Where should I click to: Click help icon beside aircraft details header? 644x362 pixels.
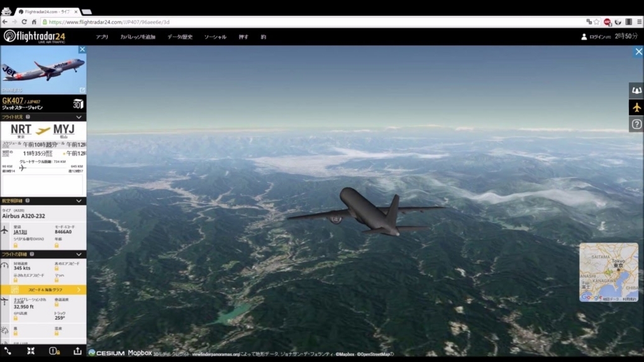[x=28, y=200]
